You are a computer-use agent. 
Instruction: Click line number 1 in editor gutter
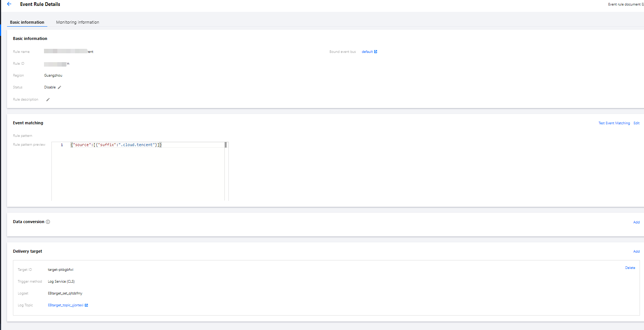[62, 145]
